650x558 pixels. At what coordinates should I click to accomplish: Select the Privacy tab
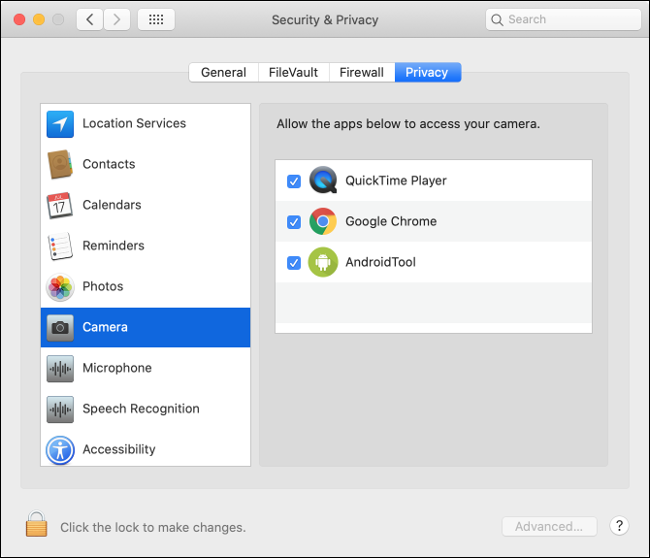tap(427, 73)
